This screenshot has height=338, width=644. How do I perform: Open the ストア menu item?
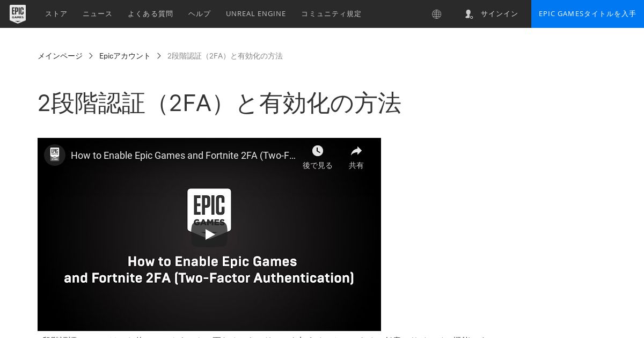click(56, 14)
